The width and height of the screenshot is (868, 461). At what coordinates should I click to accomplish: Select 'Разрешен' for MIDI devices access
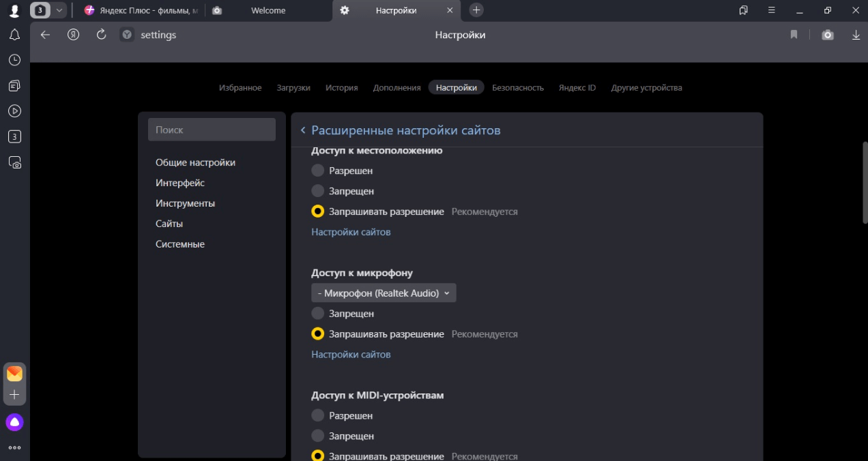coord(318,415)
